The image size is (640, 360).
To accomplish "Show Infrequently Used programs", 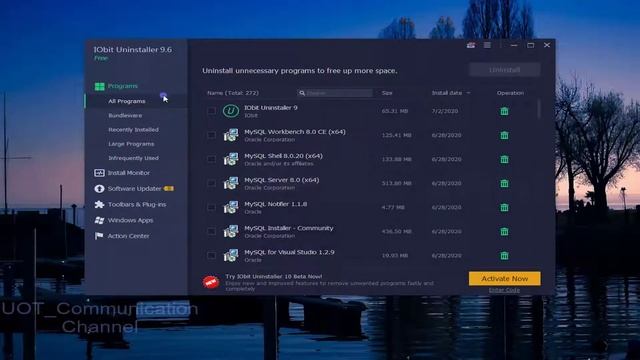I will [x=133, y=158].
